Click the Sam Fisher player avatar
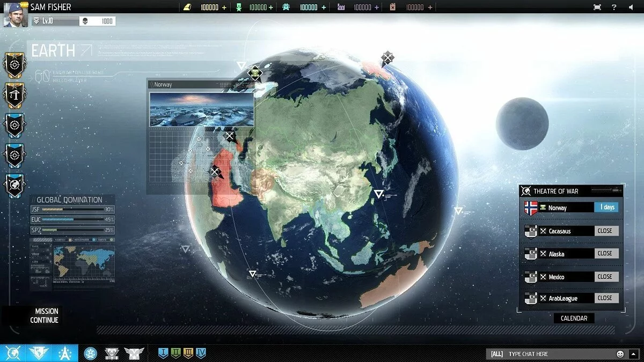This screenshot has width=644, height=362. (16, 15)
